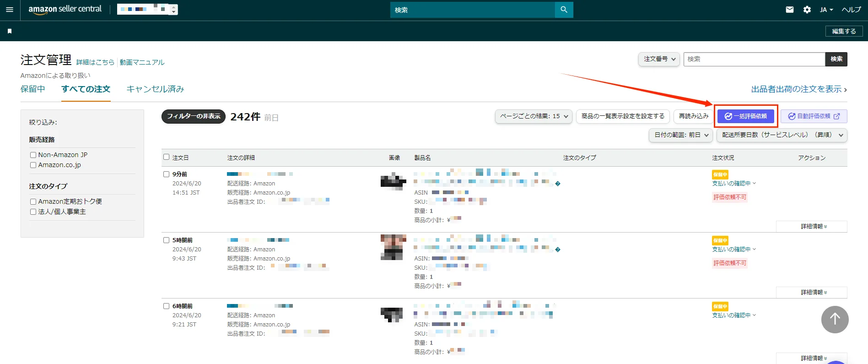This screenshot has width=868, height=364.
Task: Tick the Non-Amazon JP filter checkbox
Action: [33, 155]
